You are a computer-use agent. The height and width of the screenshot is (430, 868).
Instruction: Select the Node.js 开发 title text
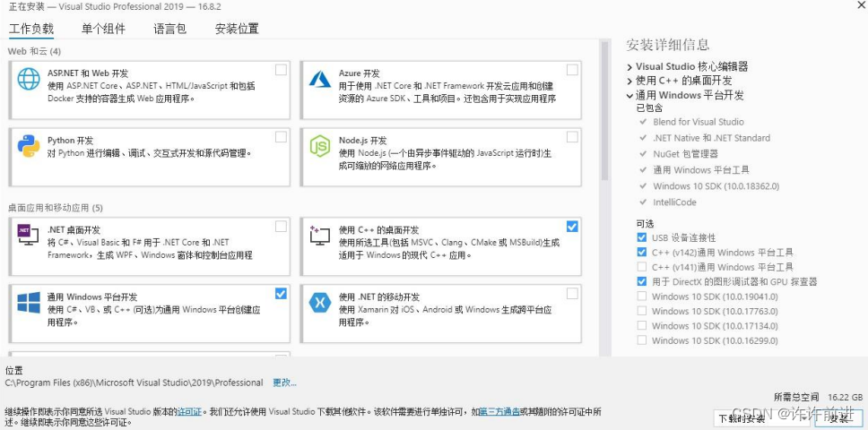click(x=362, y=141)
